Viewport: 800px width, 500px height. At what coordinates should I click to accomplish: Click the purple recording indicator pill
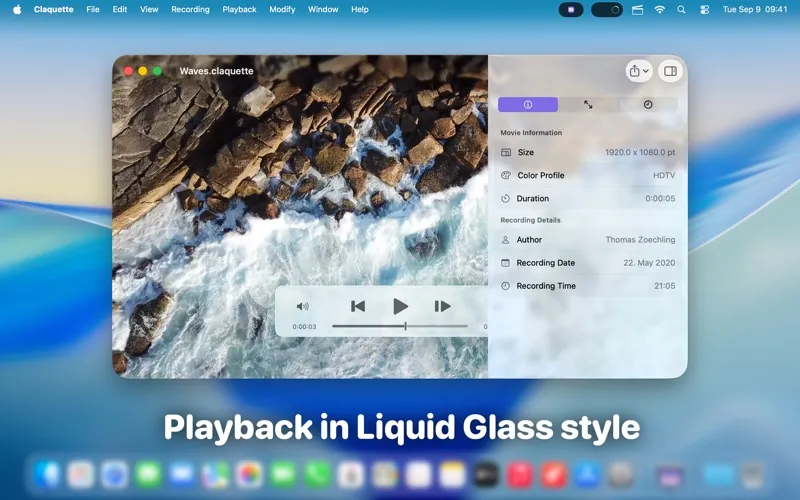(x=571, y=9)
